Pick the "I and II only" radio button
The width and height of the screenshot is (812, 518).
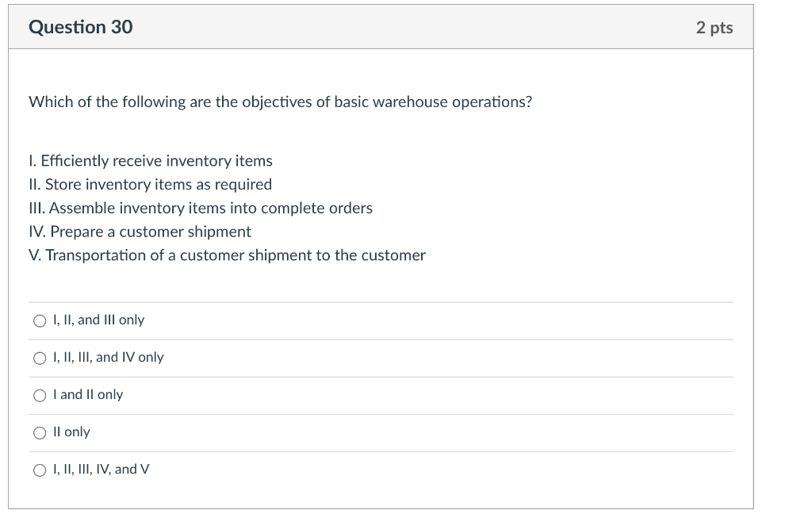[40, 396]
